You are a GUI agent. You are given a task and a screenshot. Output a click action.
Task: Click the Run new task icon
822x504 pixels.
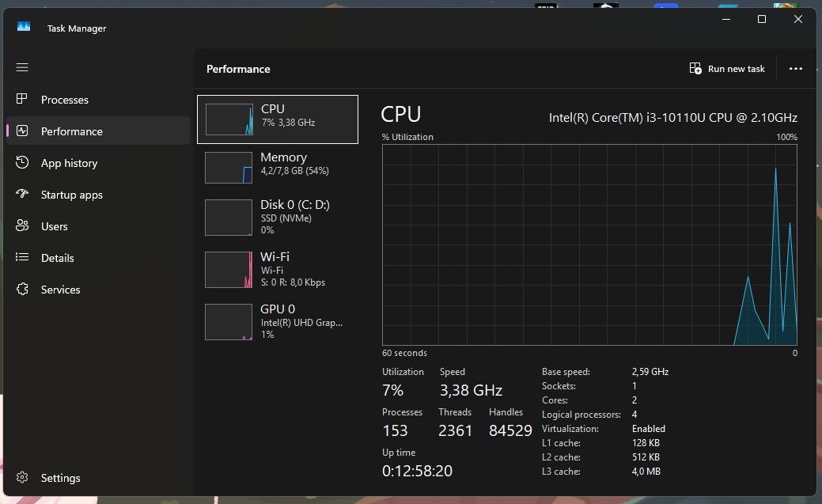pyautogui.click(x=695, y=69)
